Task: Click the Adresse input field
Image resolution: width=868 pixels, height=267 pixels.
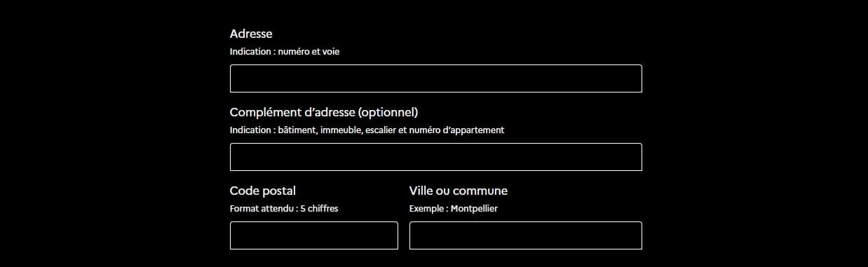Action: (x=435, y=78)
